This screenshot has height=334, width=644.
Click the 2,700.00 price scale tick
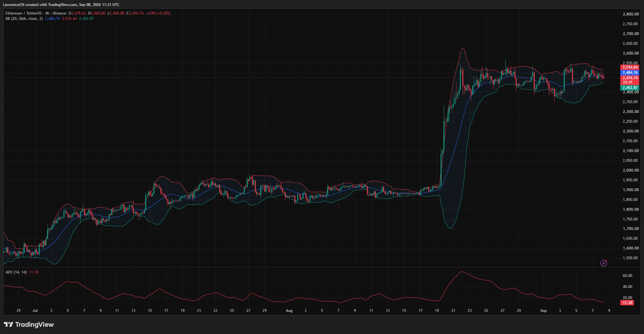tap(631, 34)
